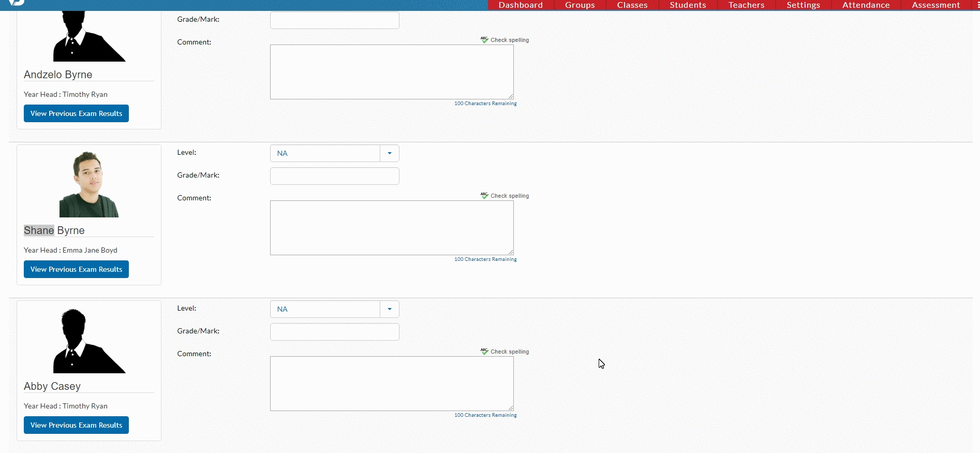Open the Dashboard menu item

(x=521, y=5)
